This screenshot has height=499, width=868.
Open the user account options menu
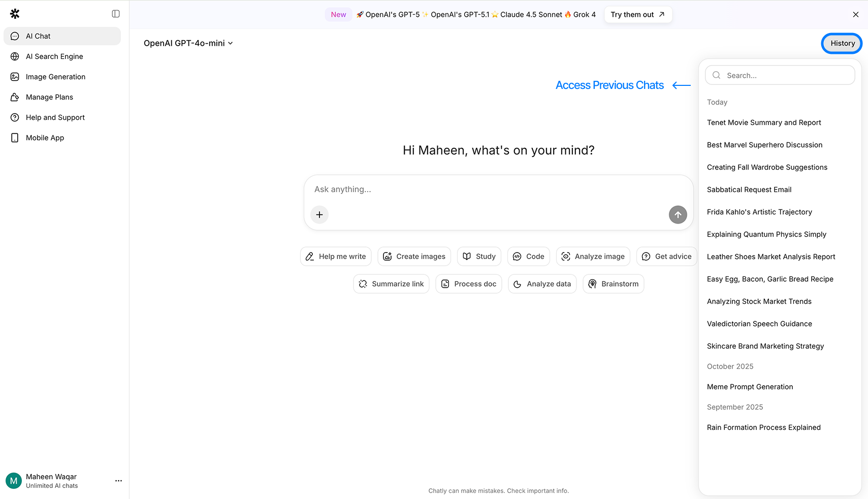(x=118, y=481)
